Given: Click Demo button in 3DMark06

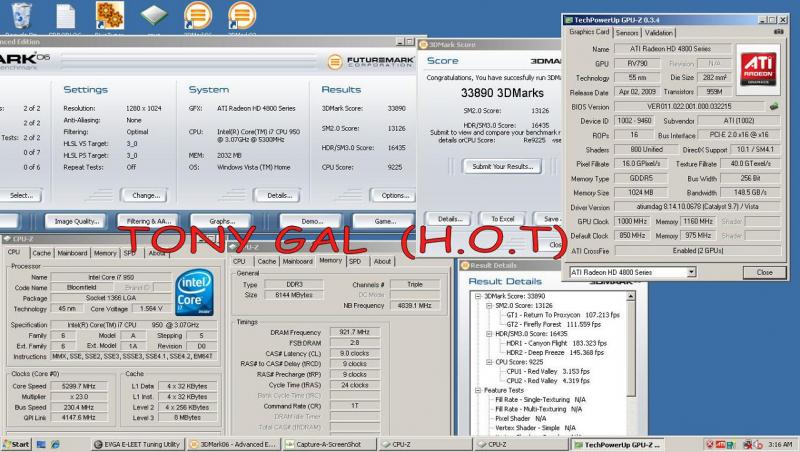Looking at the screenshot, I should click(312, 221).
